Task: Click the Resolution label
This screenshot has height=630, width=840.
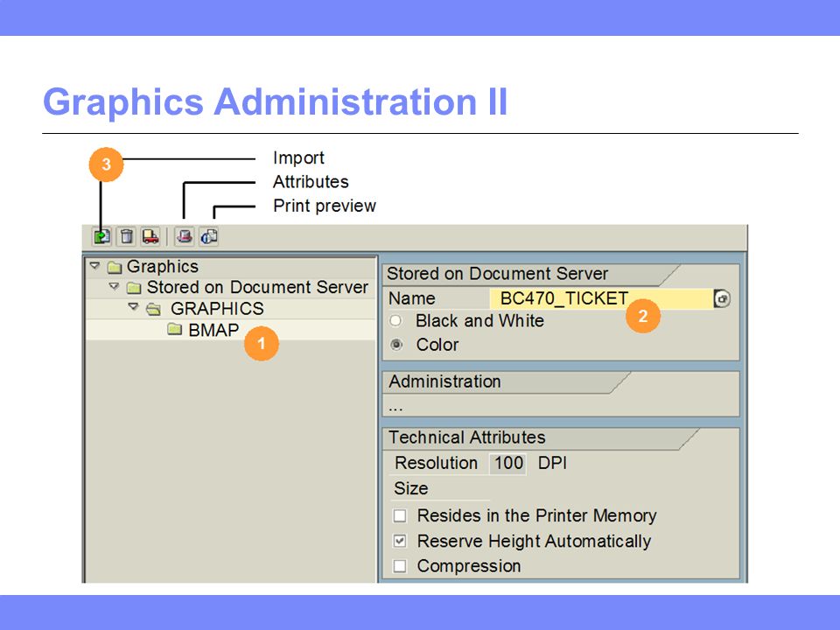Action: coord(436,463)
